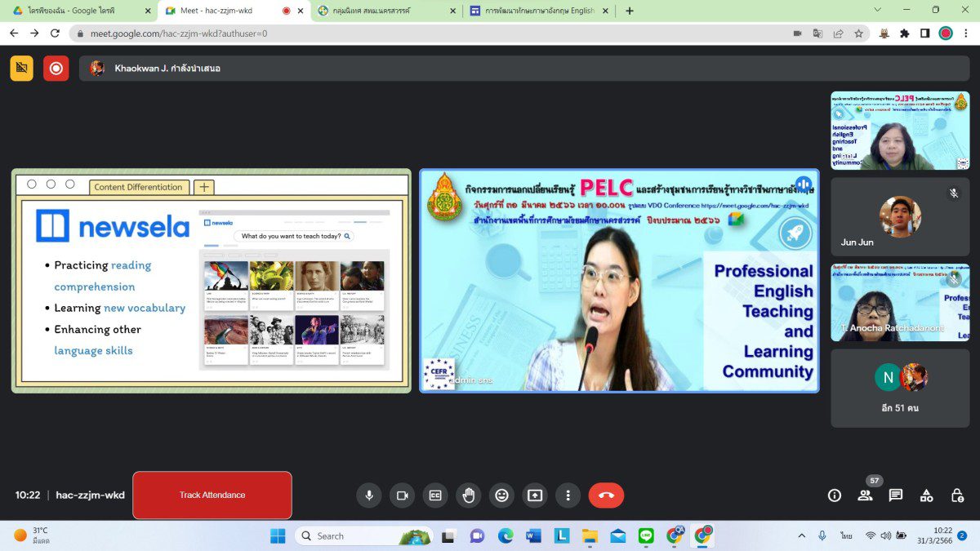Open File Explorer from the taskbar
The width and height of the screenshot is (980, 551).
pyautogui.click(x=590, y=535)
